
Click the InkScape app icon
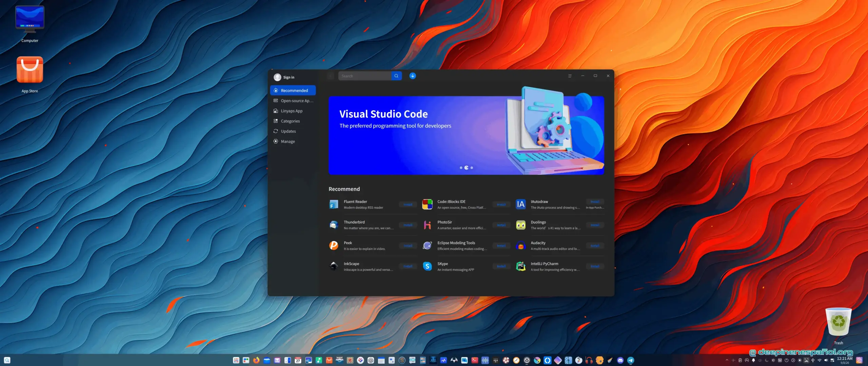[334, 266]
